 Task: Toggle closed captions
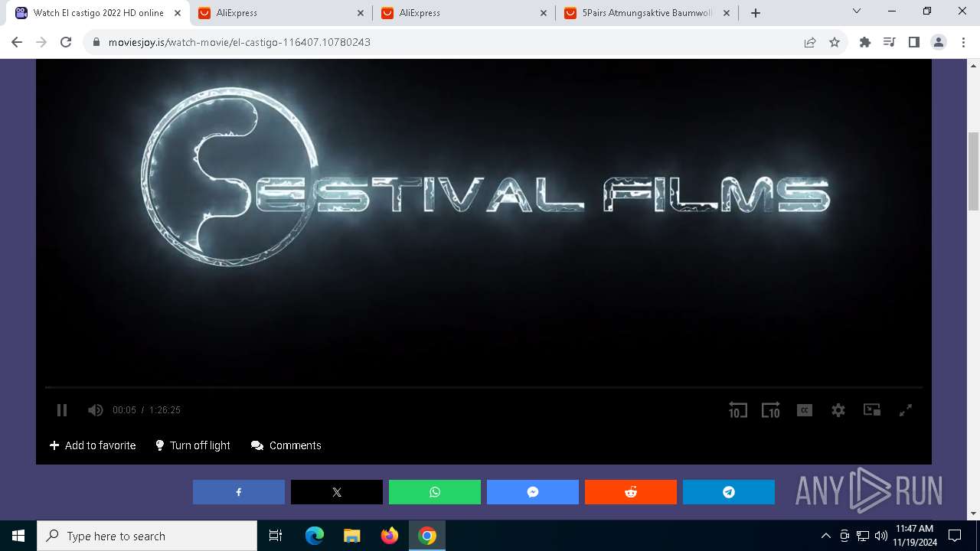804,410
